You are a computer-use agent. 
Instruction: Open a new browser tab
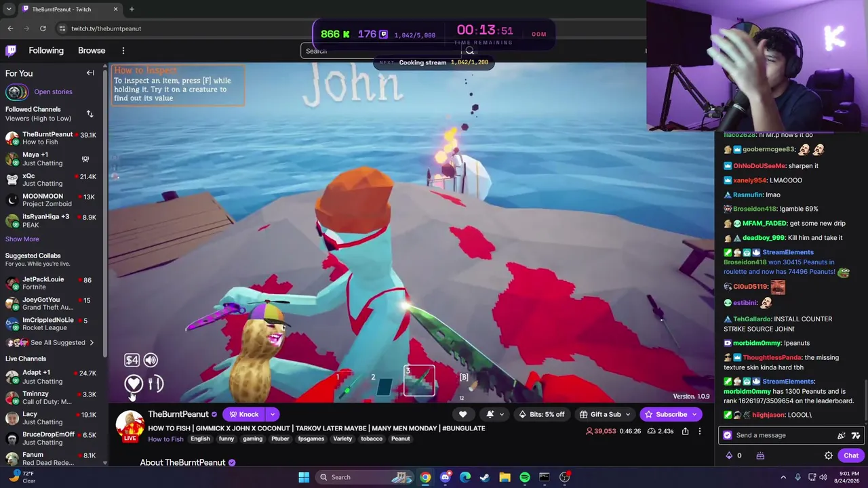click(132, 9)
